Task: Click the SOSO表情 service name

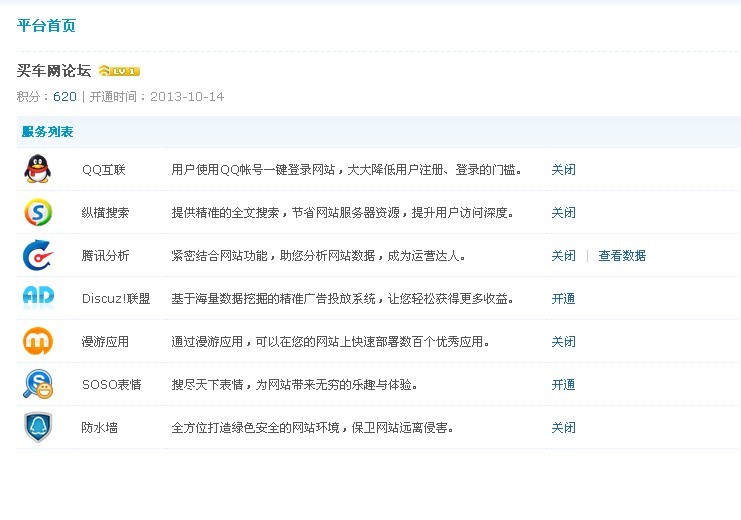Action: pos(112,385)
